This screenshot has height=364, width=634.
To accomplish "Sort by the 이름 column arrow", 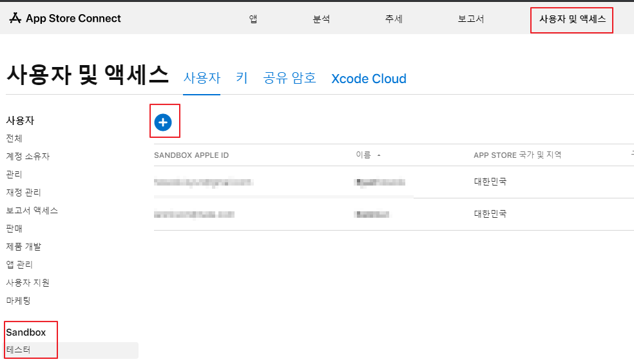I will tap(379, 155).
